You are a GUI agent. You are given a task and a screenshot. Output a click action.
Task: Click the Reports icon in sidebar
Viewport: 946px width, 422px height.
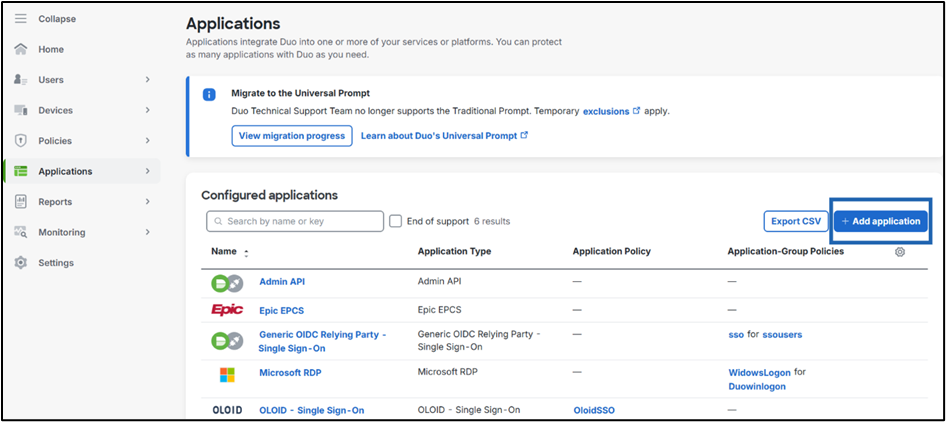coord(21,202)
